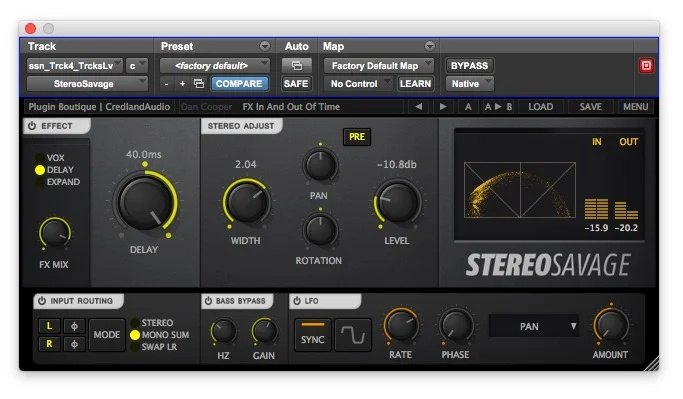Click the BYPASS button
This screenshot has width=683, height=399.
(469, 66)
